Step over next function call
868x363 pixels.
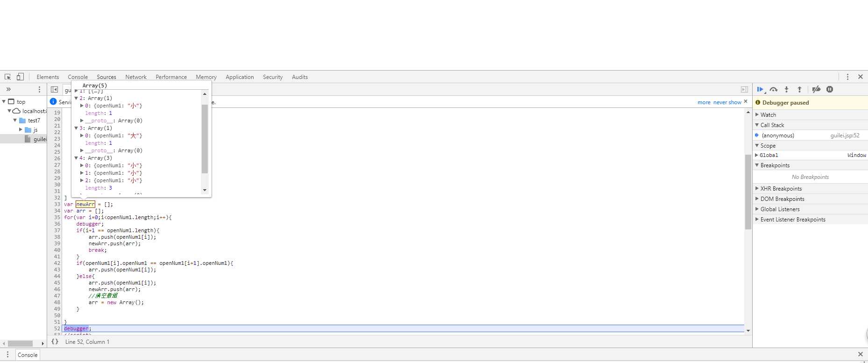tap(774, 89)
